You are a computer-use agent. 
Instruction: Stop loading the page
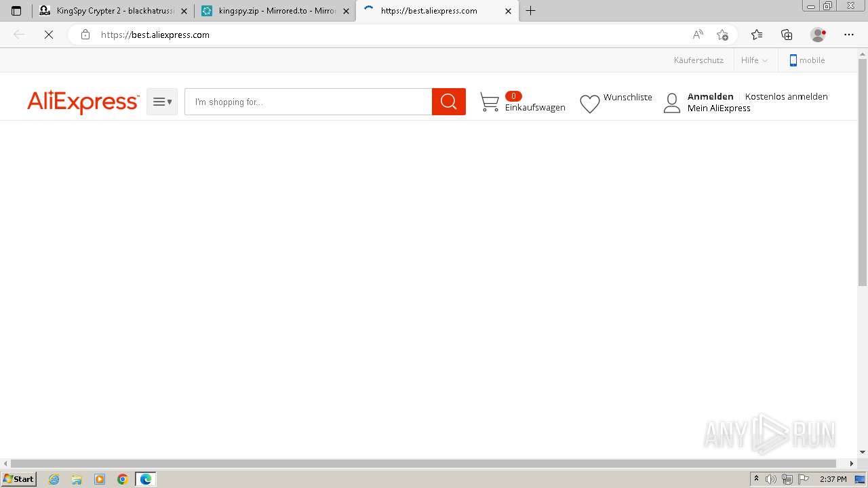(x=49, y=35)
